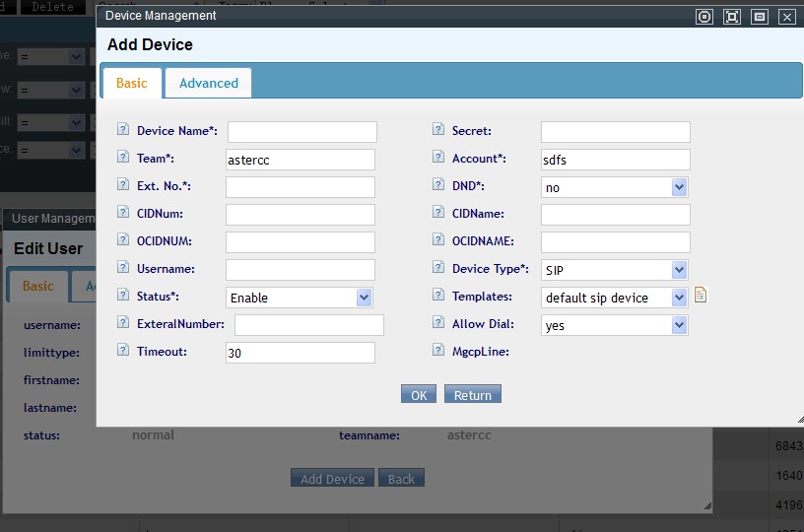The image size is (804, 532).
Task: Click help icon next to Allow Dial
Action: (438, 323)
